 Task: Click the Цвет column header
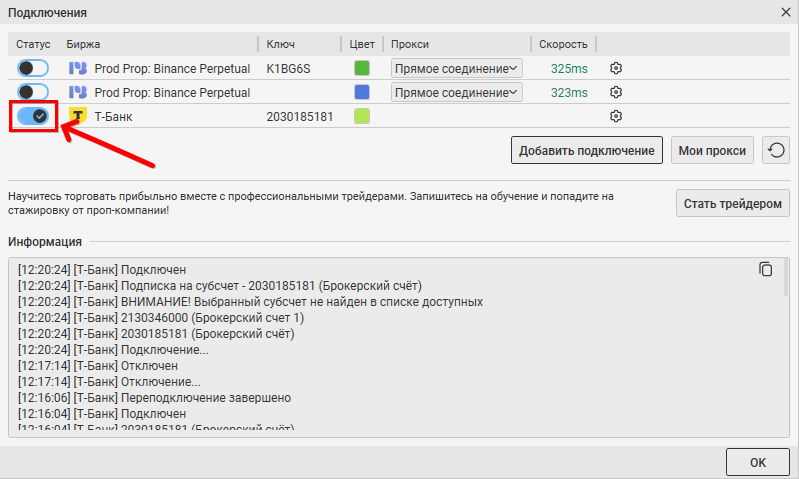[x=362, y=44]
